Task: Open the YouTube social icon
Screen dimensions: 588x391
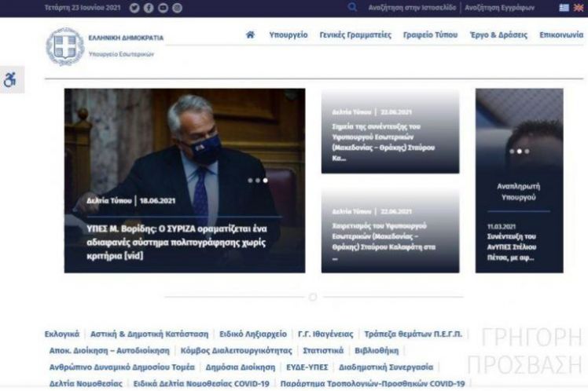Action: coord(163,8)
